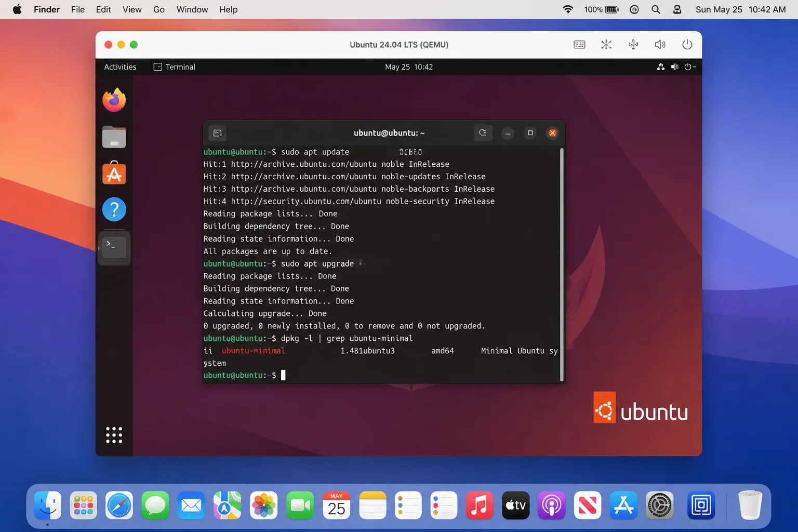Open Apple TV from the Dock
Viewport: 798px width, 532px height.
tap(515, 505)
